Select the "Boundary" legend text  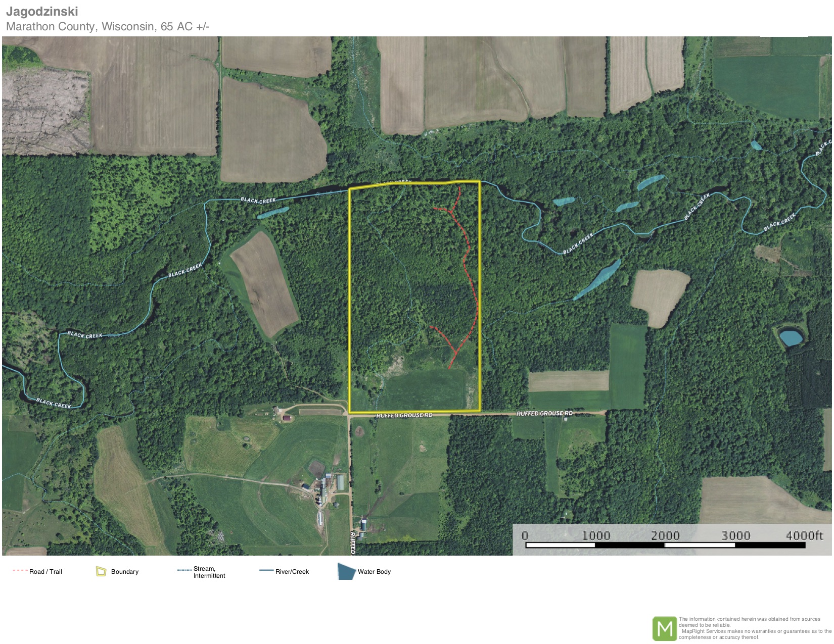click(x=124, y=572)
